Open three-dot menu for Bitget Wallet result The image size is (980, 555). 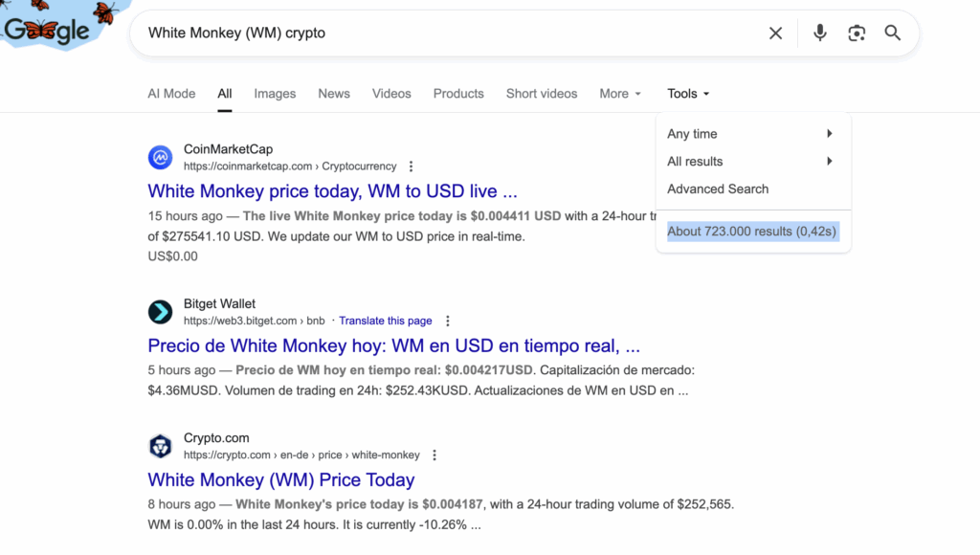point(447,322)
